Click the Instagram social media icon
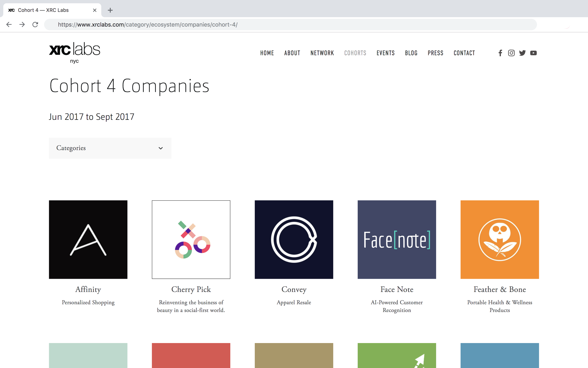The height and width of the screenshot is (368, 588). (x=511, y=53)
